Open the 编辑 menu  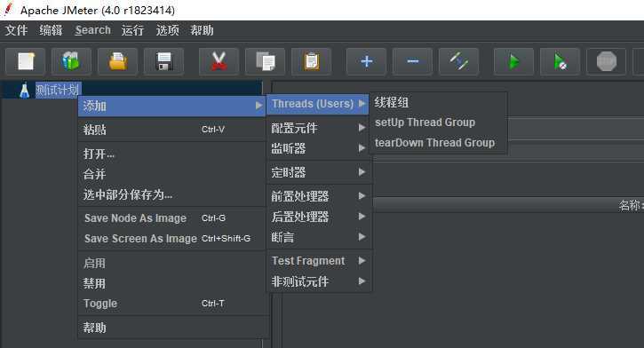(51, 30)
